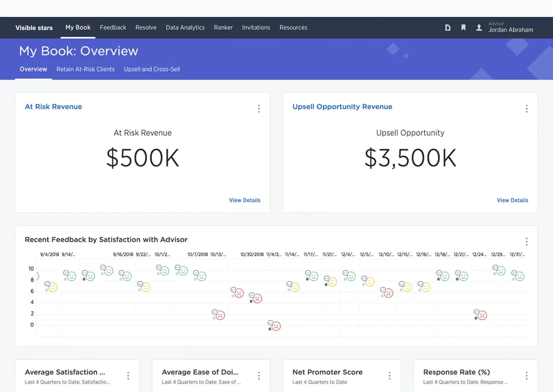Click the red sad face at score 0
This screenshot has height=392, width=553.
276,326
